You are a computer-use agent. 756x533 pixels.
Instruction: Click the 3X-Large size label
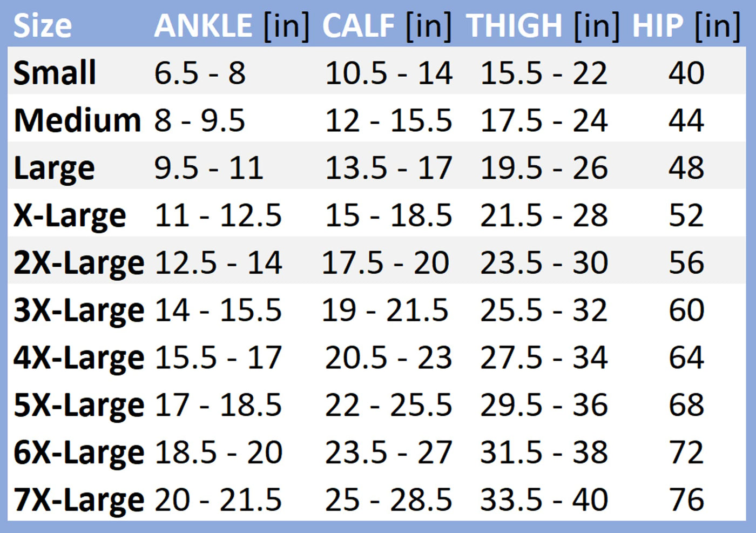click(x=79, y=312)
